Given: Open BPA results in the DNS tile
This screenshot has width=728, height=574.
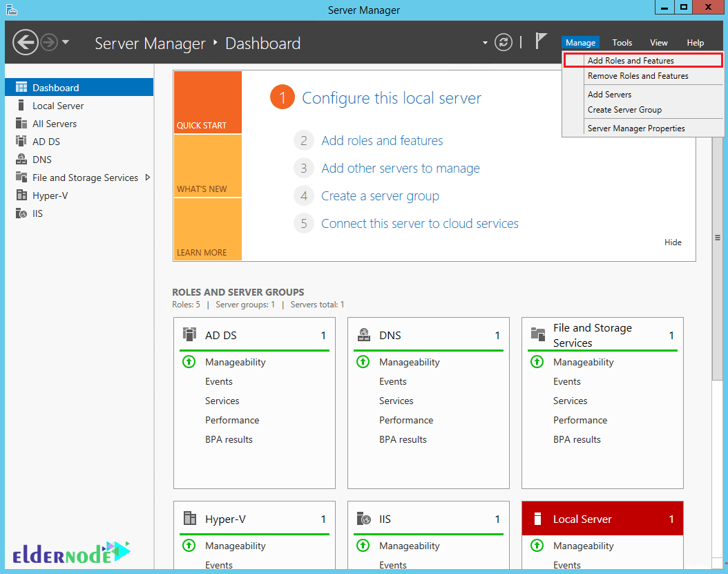Looking at the screenshot, I should (x=403, y=439).
